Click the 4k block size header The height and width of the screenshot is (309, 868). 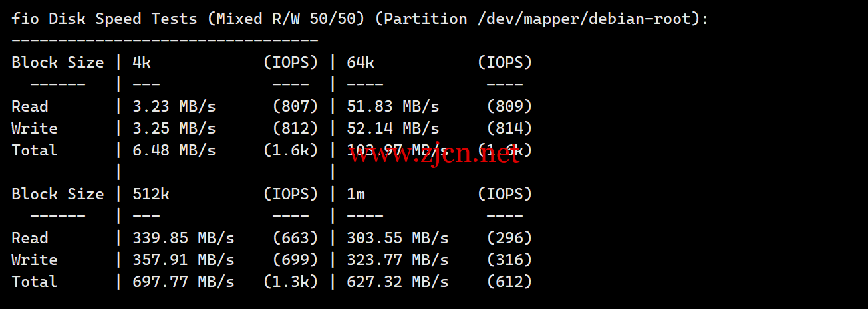coord(142,62)
